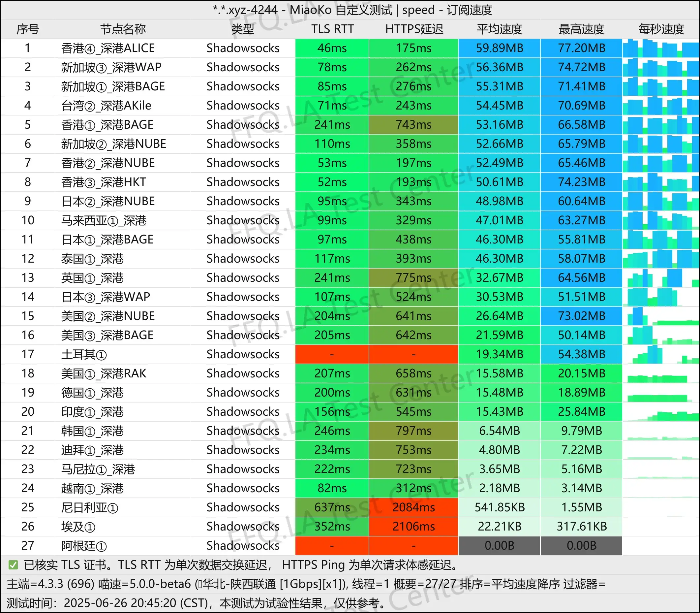
Task: Click the 2084ms HTTPS delay cell
Action: coord(413,507)
